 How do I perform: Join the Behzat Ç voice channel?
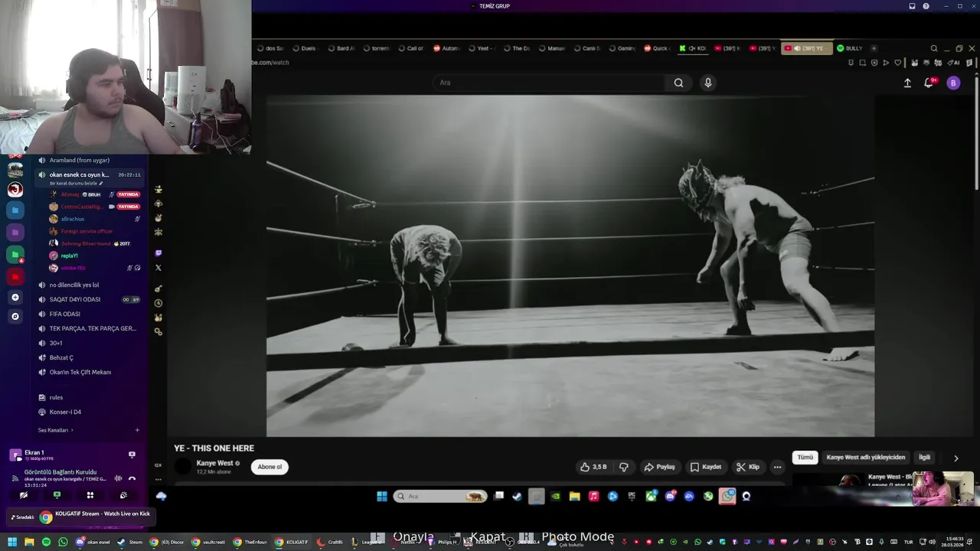61,357
